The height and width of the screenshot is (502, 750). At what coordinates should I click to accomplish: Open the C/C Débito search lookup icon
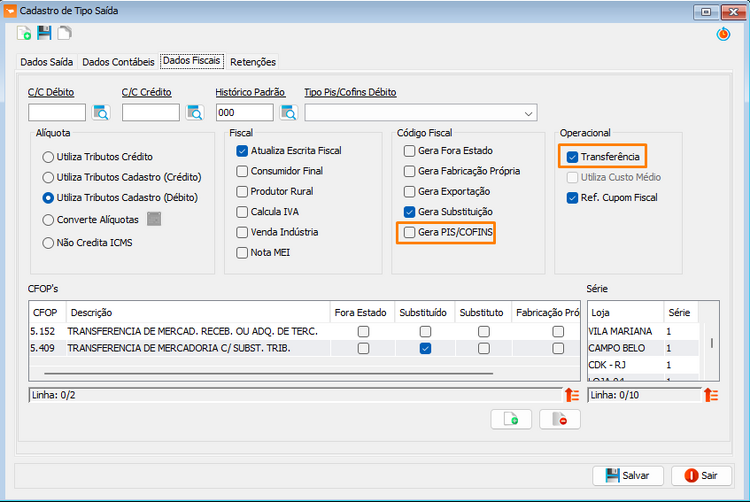pos(101,113)
